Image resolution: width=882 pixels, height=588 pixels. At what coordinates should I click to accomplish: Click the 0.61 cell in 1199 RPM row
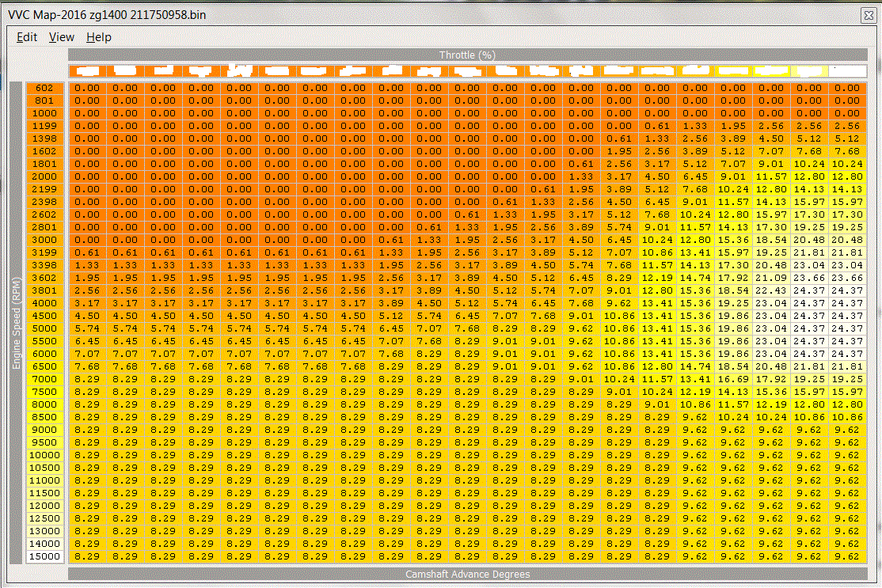pyautogui.click(x=657, y=127)
